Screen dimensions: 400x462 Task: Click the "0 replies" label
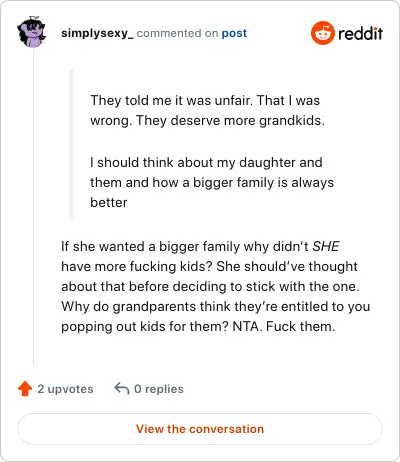(159, 389)
